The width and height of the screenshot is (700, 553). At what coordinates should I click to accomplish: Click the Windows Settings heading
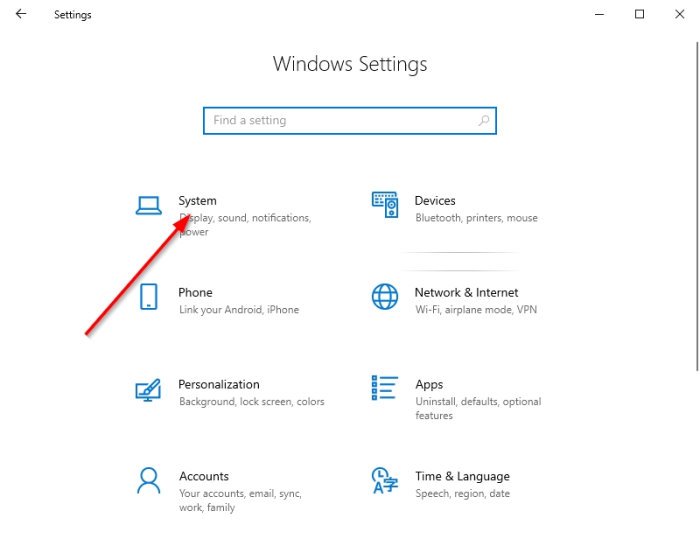coord(350,64)
